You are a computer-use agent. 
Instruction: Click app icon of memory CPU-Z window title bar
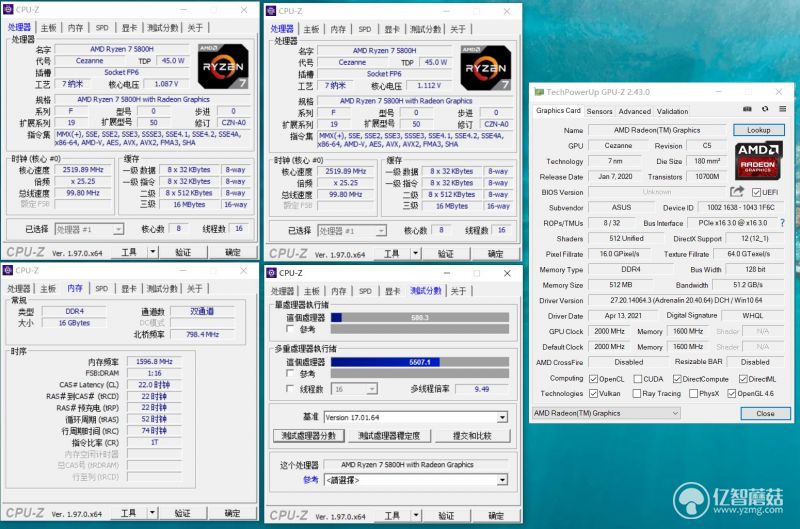point(8,270)
